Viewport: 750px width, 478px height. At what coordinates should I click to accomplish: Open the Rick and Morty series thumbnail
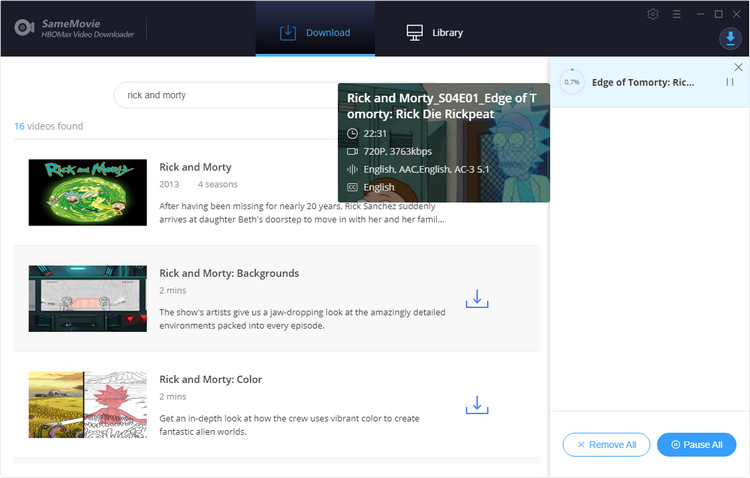click(88, 192)
